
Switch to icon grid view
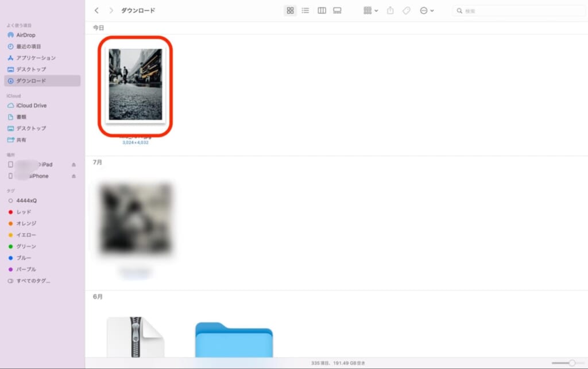290,10
